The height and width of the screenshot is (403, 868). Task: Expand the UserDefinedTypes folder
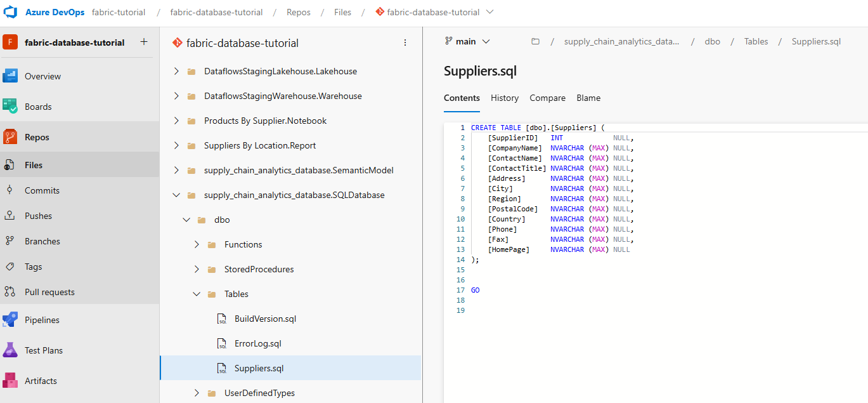tap(197, 393)
